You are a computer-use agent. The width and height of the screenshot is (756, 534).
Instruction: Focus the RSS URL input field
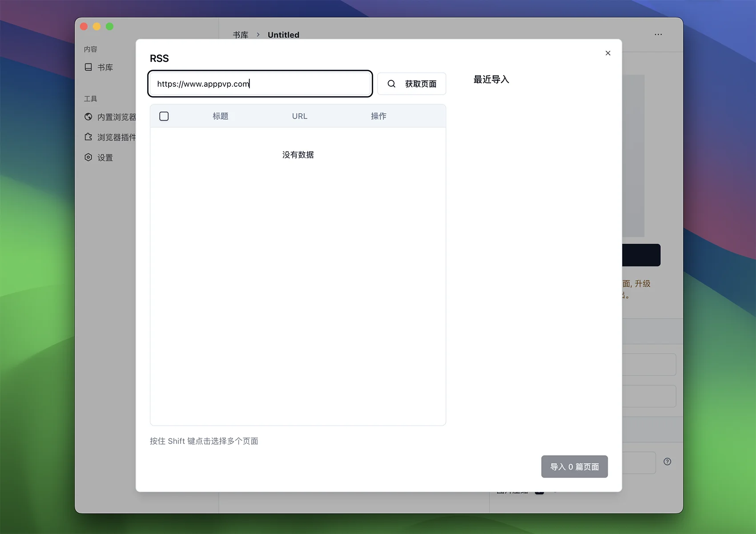click(x=260, y=84)
